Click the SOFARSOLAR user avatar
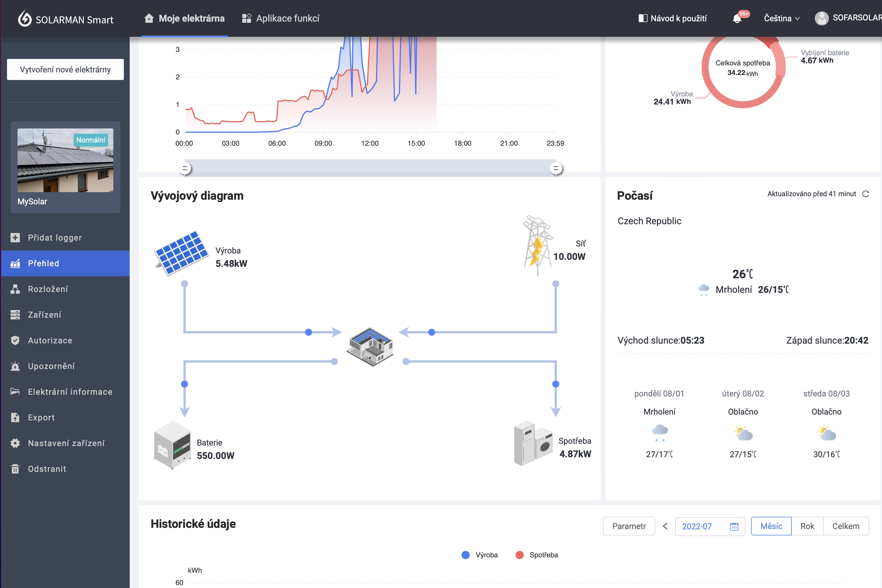This screenshot has width=882, height=588. (821, 18)
